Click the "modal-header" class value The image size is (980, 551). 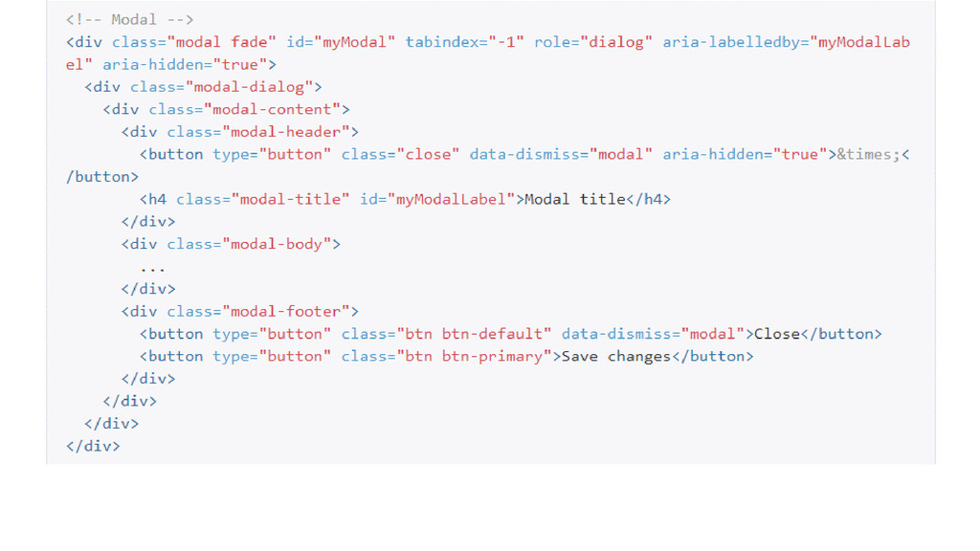[x=285, y=132]
